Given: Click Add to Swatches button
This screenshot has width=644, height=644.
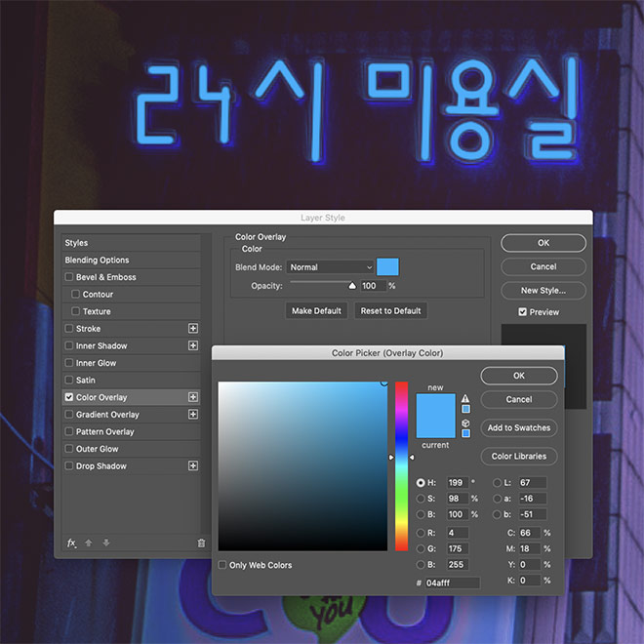Looking at the screenshot, I should tap(519, 427).
